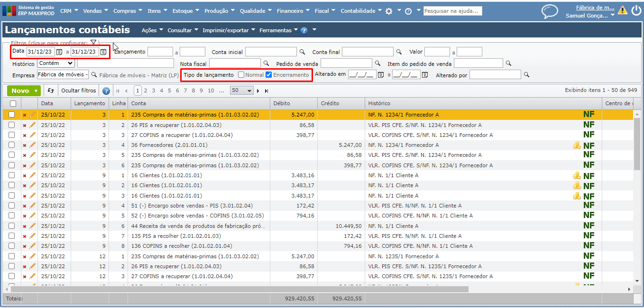Delete the first row with red X
The height and width of the screenshot is (308, 644).
coord(25,115)
